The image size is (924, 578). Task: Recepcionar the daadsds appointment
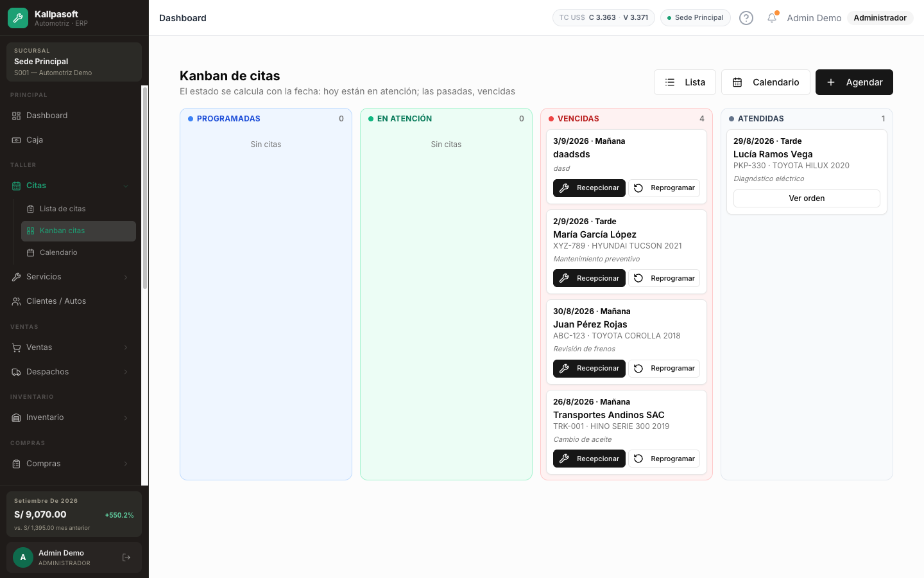tap(589, 188)
